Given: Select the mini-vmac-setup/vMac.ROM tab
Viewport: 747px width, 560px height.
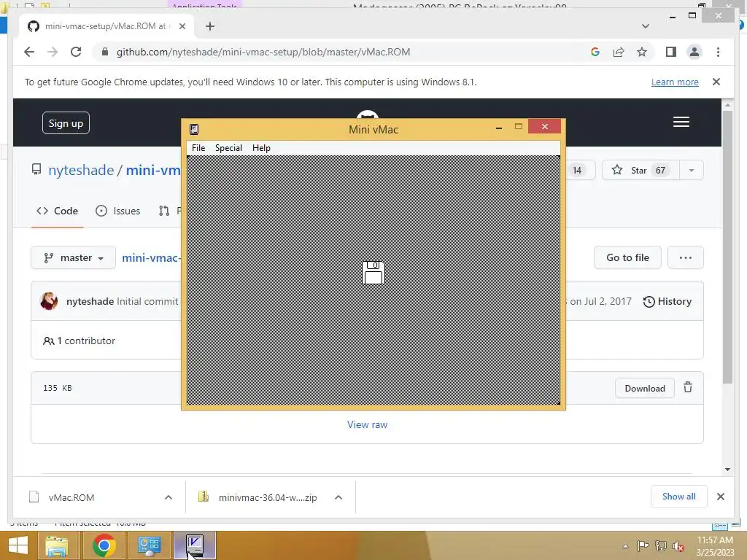Looking at the screenshot, I should coord(106,26).
